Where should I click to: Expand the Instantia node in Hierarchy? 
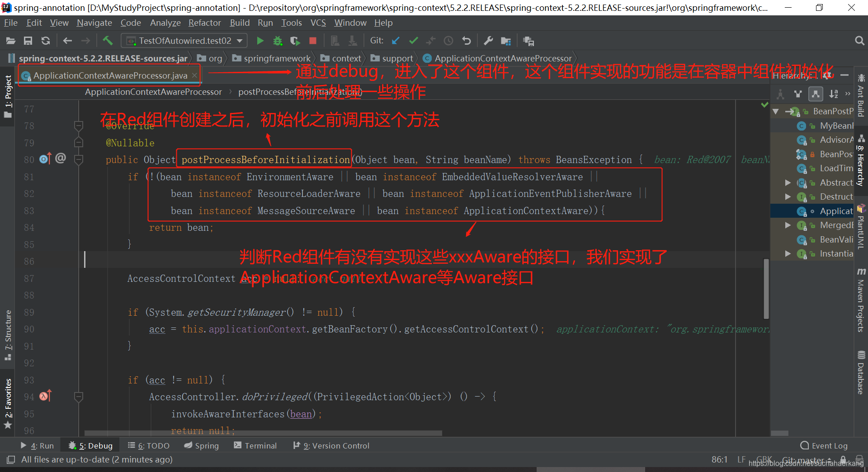coord(788,254)
